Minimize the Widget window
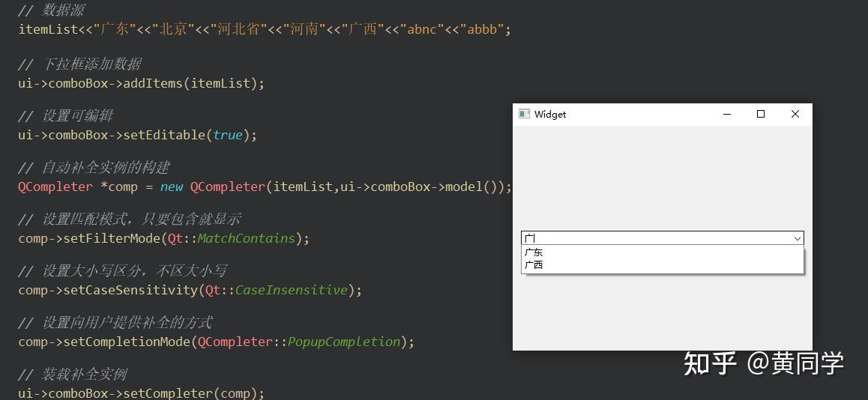The width and height of the screenshot is (868, 400). click(x=727, y=114)
